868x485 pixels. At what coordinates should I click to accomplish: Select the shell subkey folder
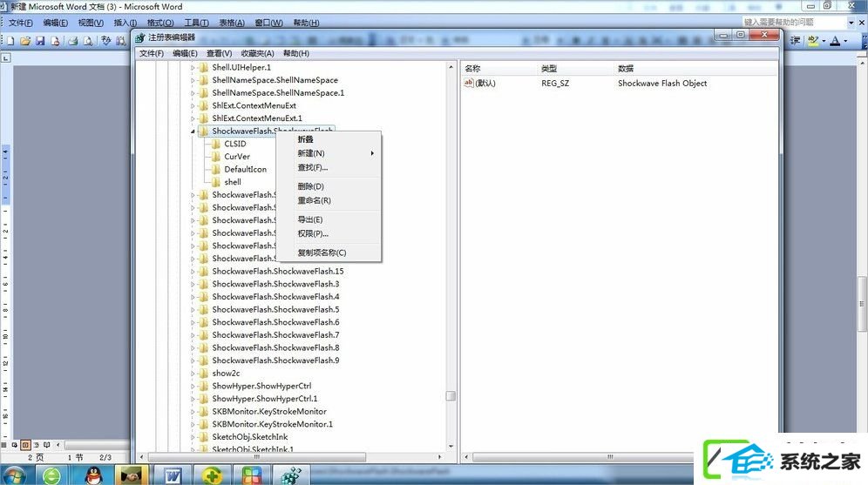pos(227,182)
